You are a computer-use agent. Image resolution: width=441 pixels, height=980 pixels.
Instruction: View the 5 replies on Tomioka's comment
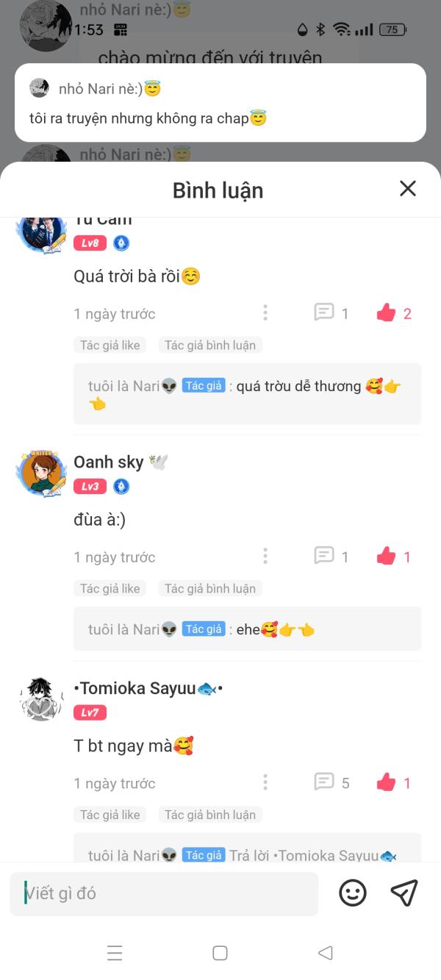(331, 783)
